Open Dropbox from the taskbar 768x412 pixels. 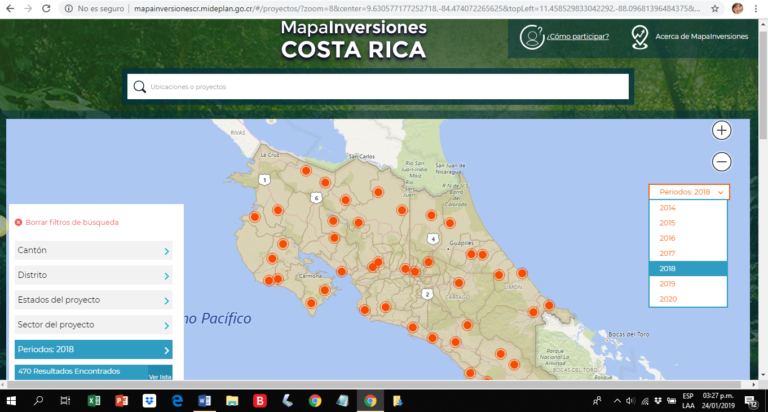(150, 401)
